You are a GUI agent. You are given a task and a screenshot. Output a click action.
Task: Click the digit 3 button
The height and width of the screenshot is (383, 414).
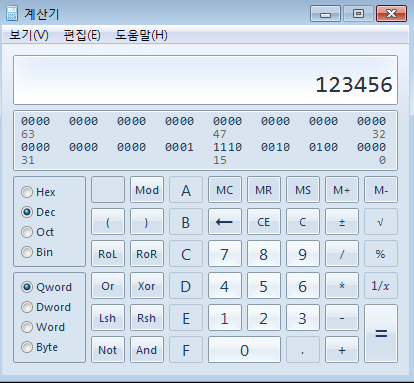(303, 318)
